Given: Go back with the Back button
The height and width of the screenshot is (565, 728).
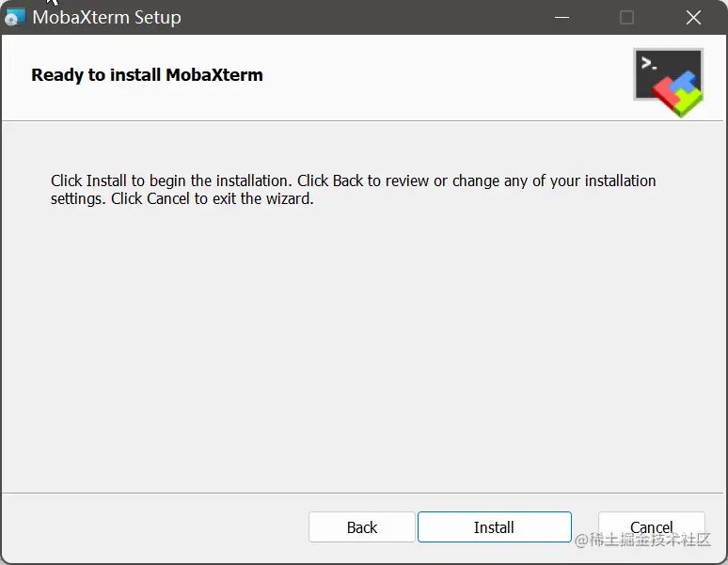Looking at the screenshot, I should [x=362, y=527].
